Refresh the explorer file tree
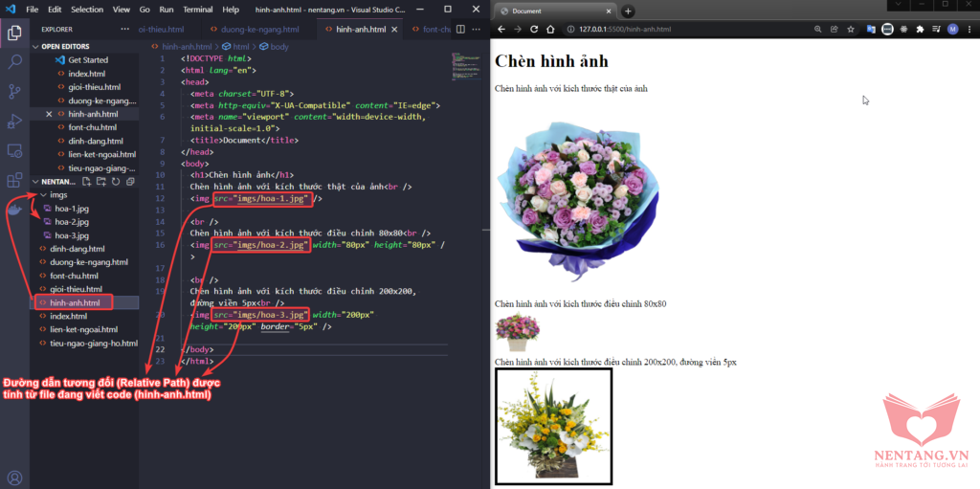980x489 pixels. 116,181
